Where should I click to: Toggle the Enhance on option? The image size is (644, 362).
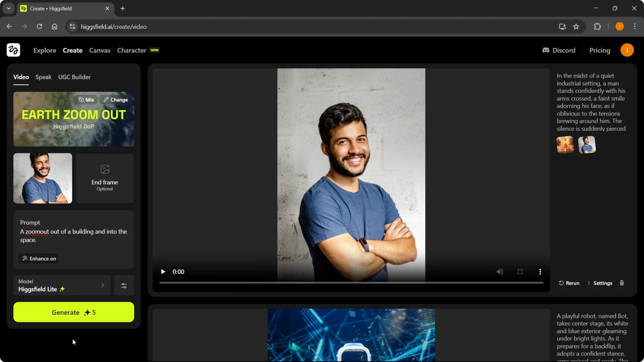point(38,258)
